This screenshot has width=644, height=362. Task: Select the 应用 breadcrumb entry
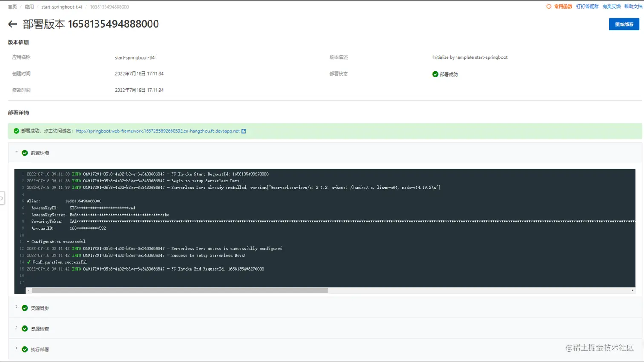click(29, 6)
